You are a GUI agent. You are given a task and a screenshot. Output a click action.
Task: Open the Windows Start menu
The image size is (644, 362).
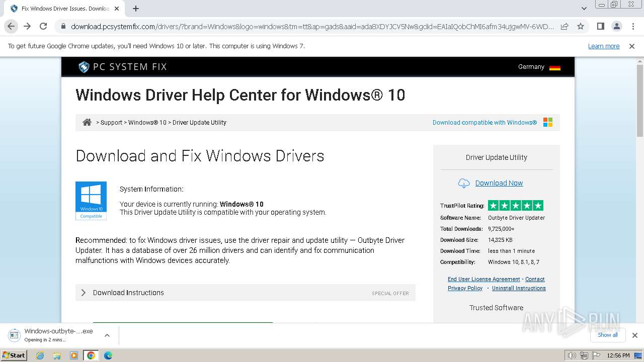[14, 355]
